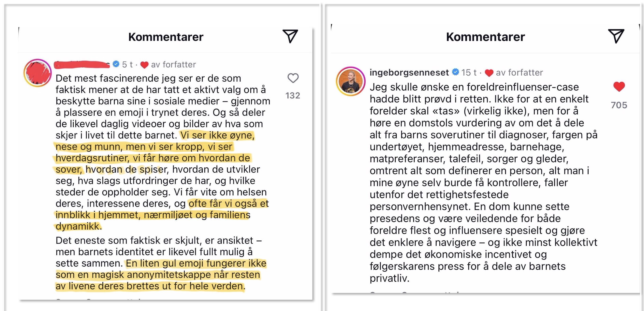Click the left "Kommentarer" title
The width and height of the screenshot is (644, 311).
pyautogui.click(x=166, y=37)
